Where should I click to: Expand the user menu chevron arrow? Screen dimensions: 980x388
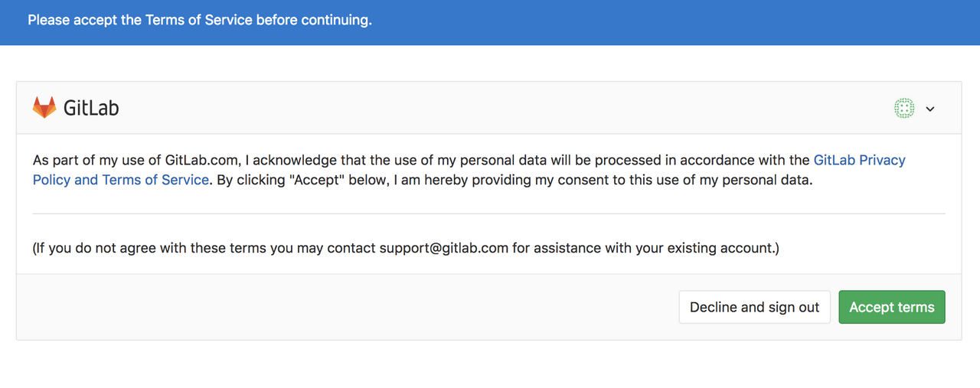tap(930, 109)
